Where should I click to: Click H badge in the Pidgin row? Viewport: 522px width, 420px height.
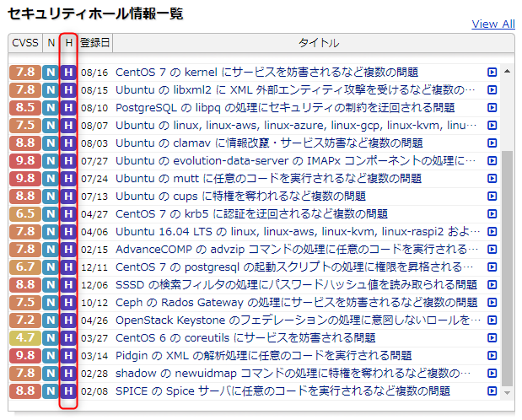(68, 356)
